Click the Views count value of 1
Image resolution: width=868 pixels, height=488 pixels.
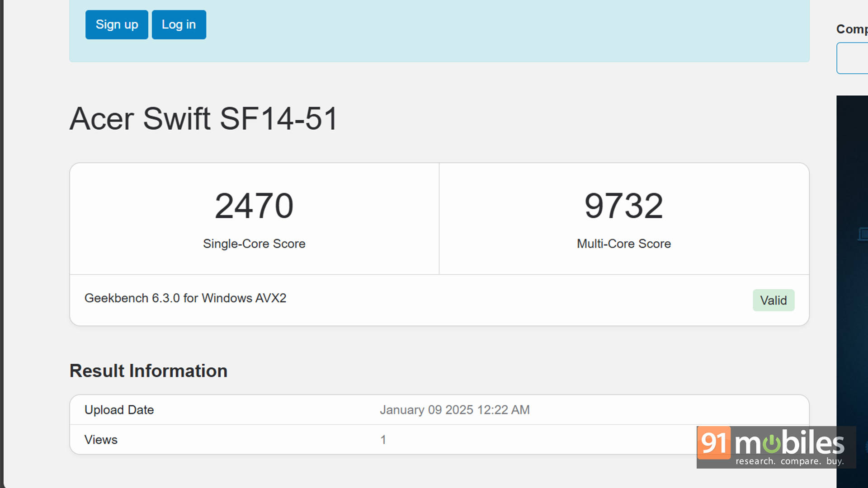[383, 440]
